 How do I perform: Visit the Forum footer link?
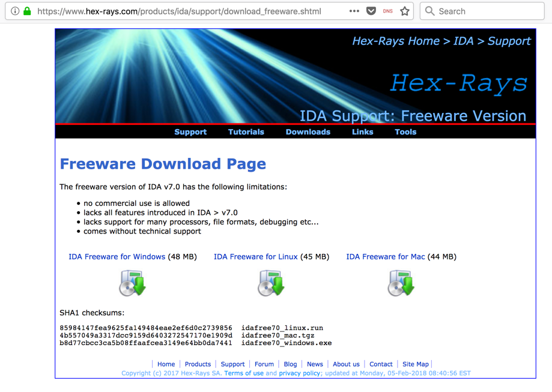pyautogui.click(x=264, y=364)
